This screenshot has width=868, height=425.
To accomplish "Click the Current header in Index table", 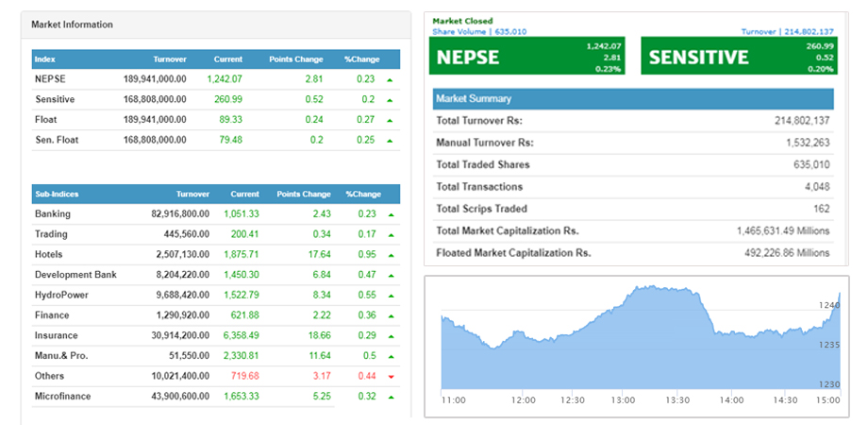I will (x=228, y=59).
